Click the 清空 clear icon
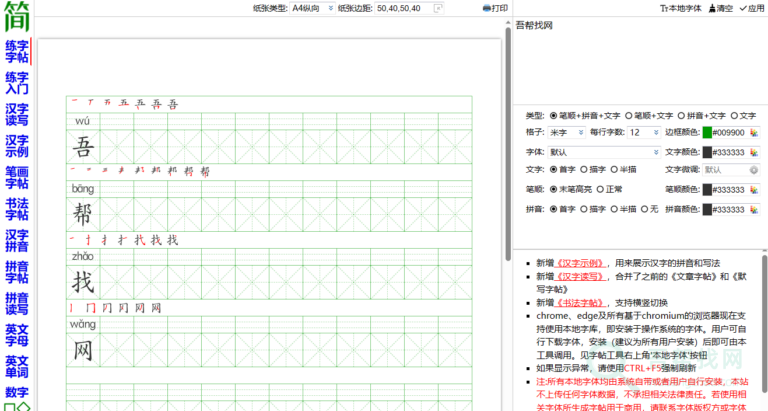Image resolution: width=768 pixels, height=411 pixels. pyautogui.click(x=712, y=8)
